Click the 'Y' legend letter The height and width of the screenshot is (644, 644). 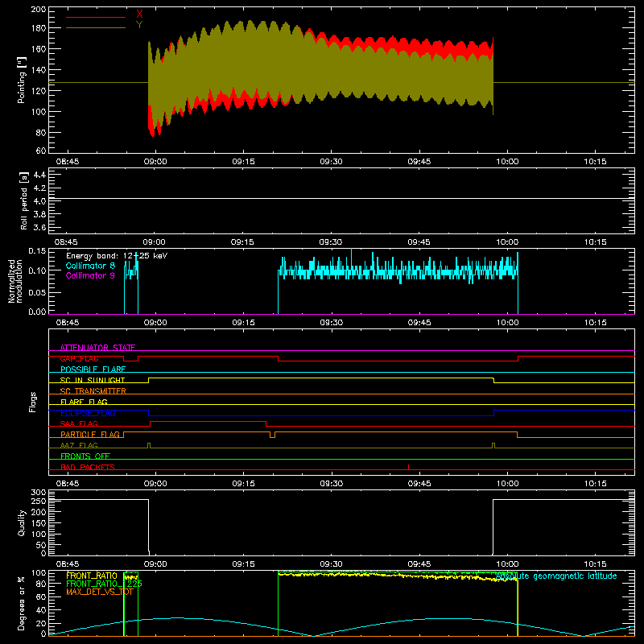tap(139, 25)
